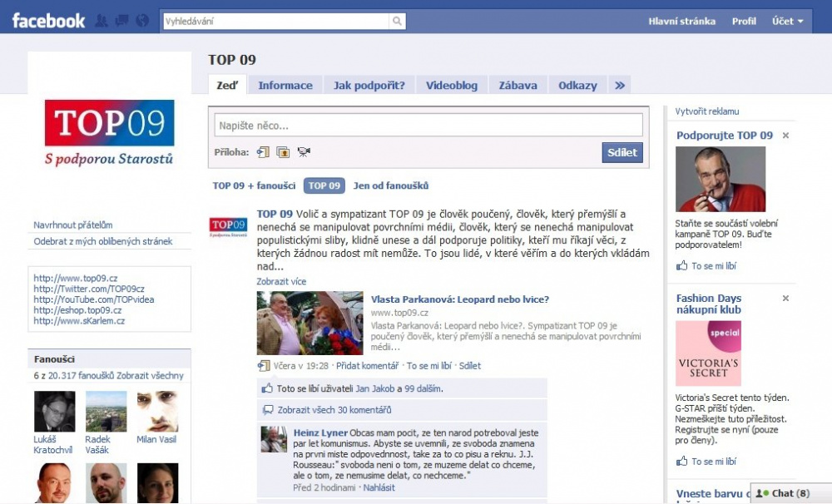This screenshot has height=504, width=832.
Task: Select TOP 09 + fanoušci filter
Action: (254, 185)
